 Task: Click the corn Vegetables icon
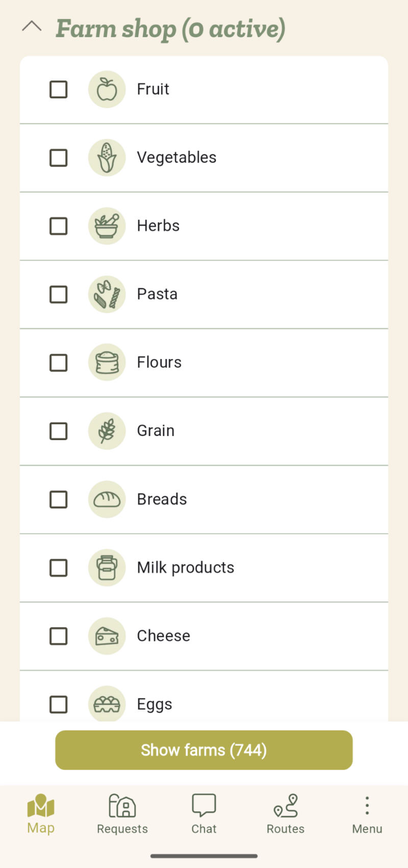pyautogui.click(x=107, y=158)
